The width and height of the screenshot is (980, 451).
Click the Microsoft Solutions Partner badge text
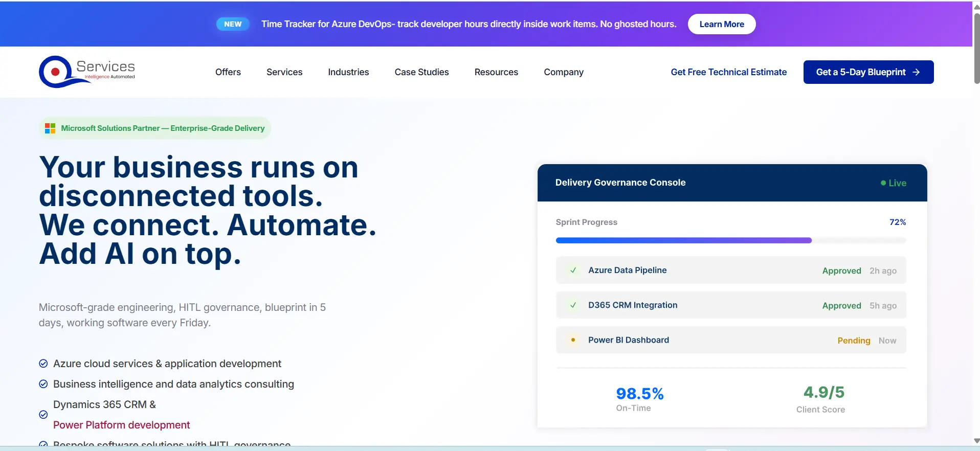(x=163, y=128)
